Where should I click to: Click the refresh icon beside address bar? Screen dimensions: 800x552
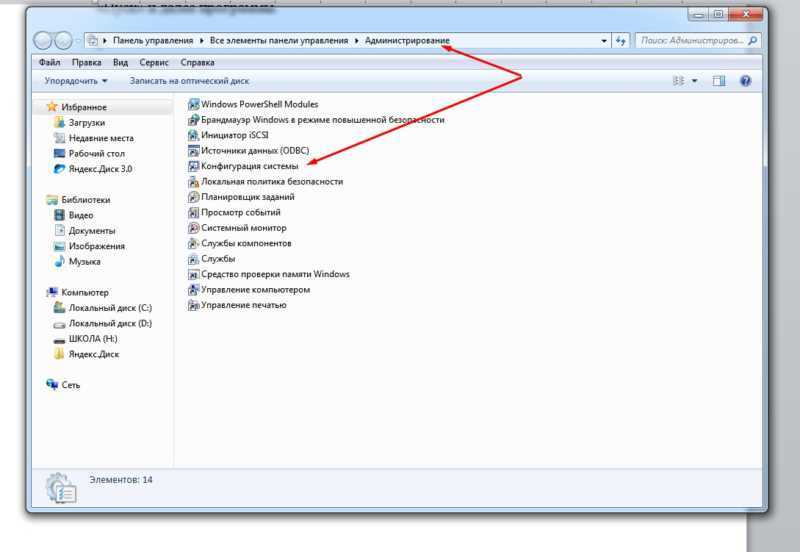tap(620, 40)
